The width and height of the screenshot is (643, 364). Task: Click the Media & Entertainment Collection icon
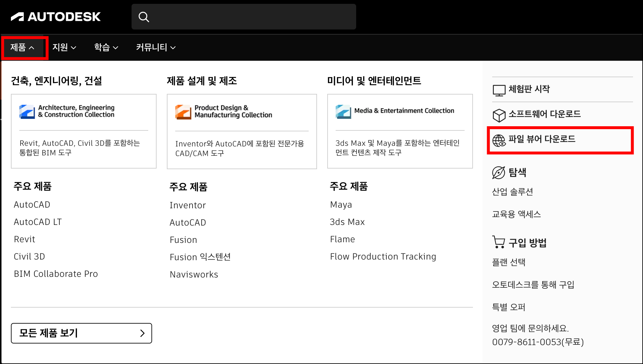point(343,112)
